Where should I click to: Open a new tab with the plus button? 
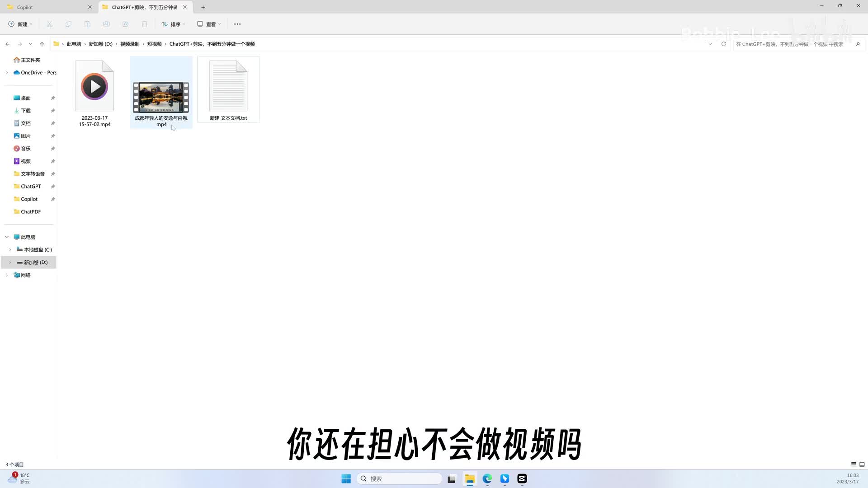(203, 7)
